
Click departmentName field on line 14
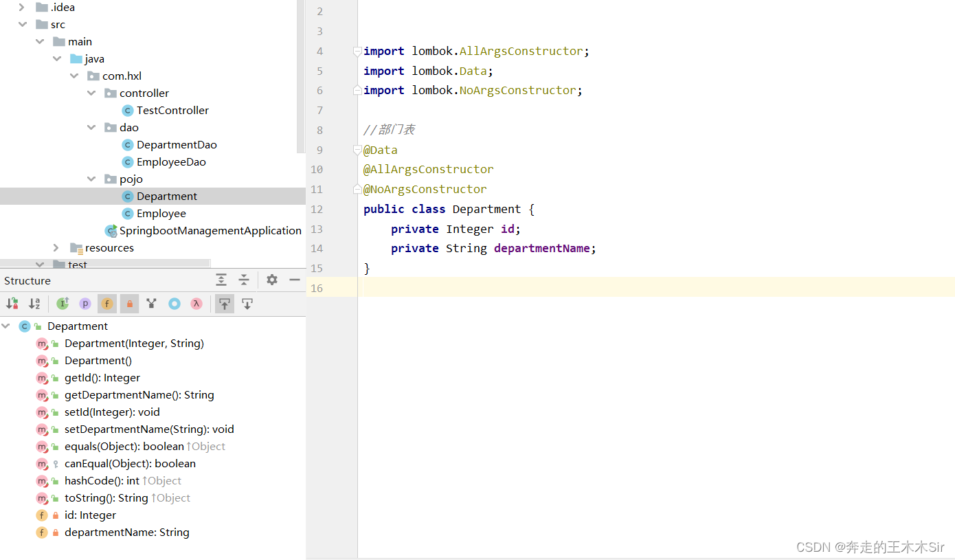(x=541, y=248)
